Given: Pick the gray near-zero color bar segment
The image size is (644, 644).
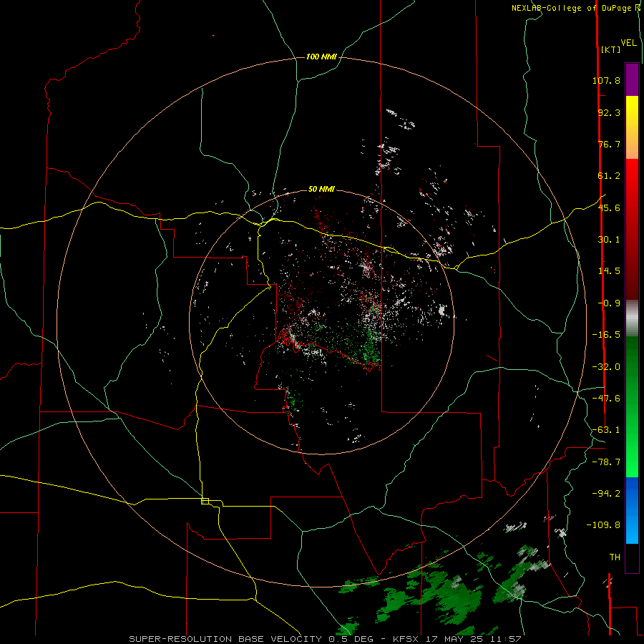Looking at the screenshot, I should click(x=632, y=318).
